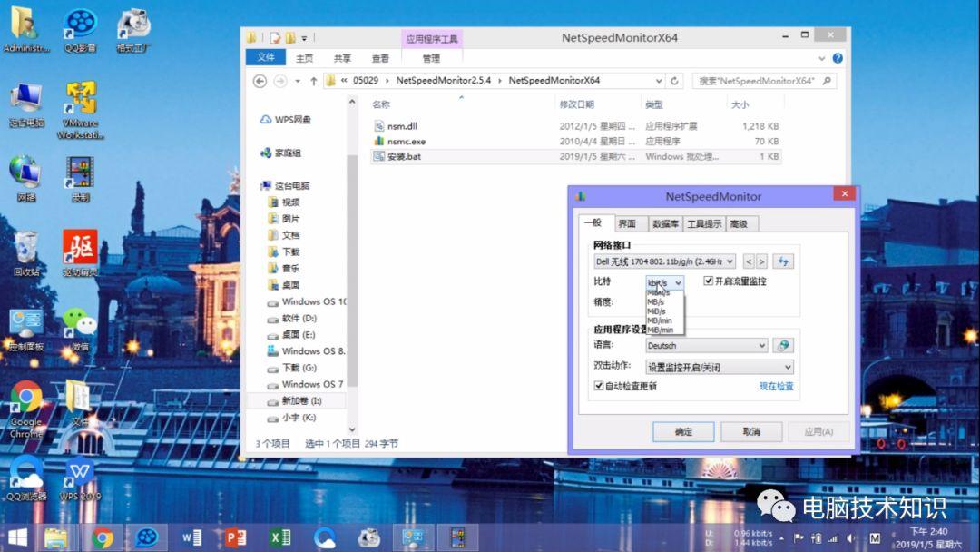
Task: Open 下载 folder in the navigation pane
Action: point(290,251)
